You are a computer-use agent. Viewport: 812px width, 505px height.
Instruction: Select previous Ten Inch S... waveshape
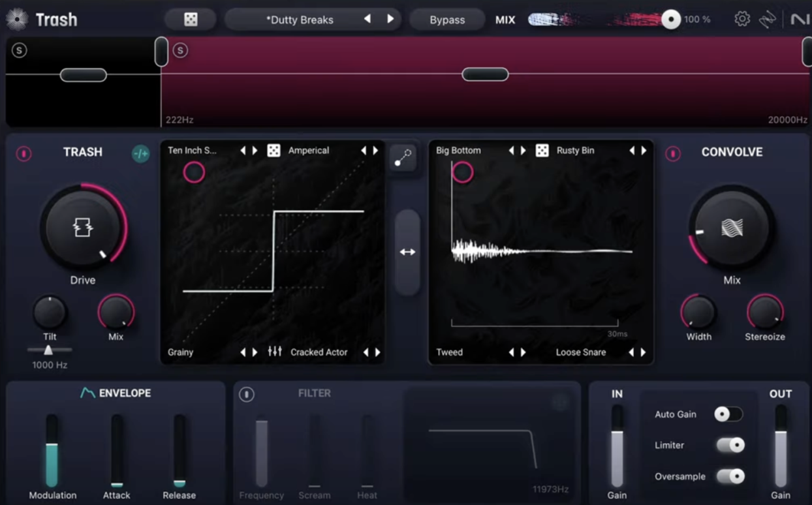[243, 151]
